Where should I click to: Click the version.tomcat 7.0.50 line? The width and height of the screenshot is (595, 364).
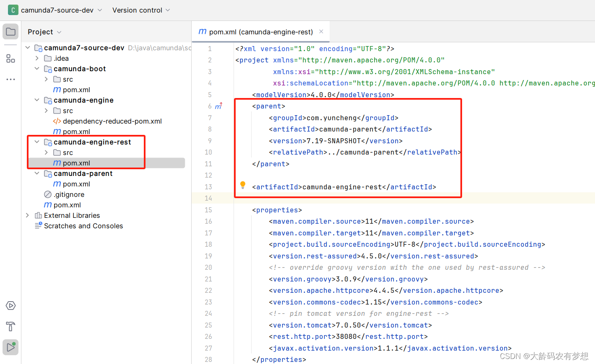click(350, 325)
